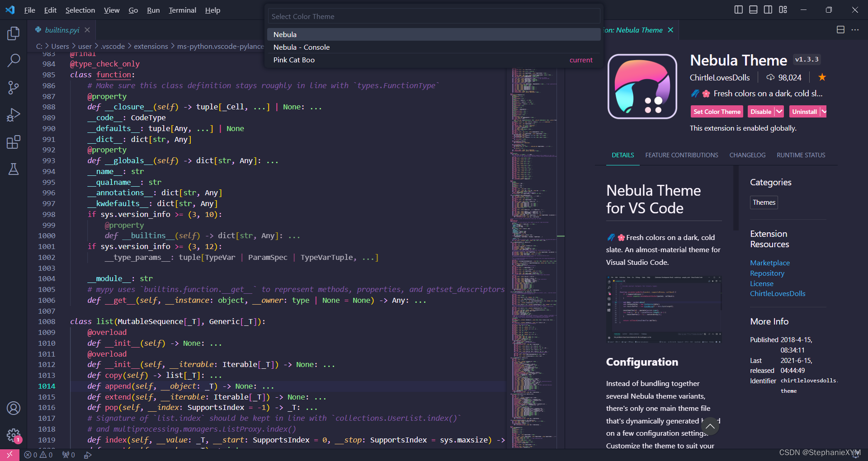Toggle the secondary side bar layout icon
Screen dimensions: 868x461
[x=768, y=9]
